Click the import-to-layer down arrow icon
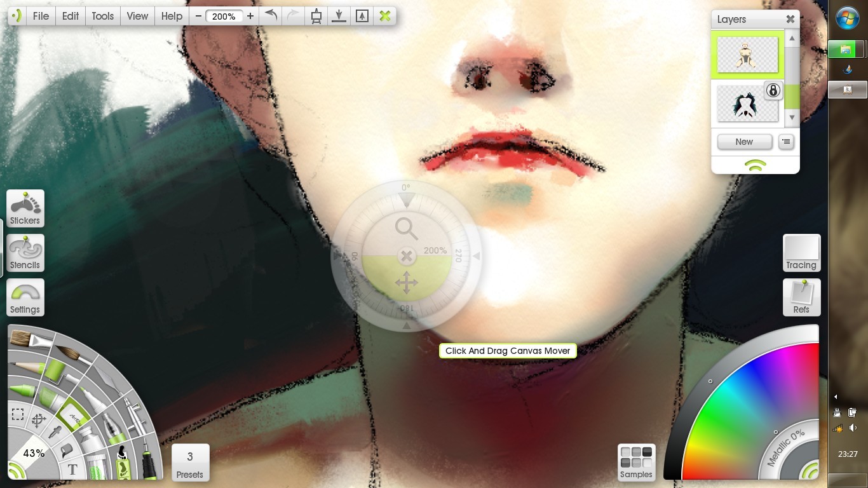 [x=339, y=16]
